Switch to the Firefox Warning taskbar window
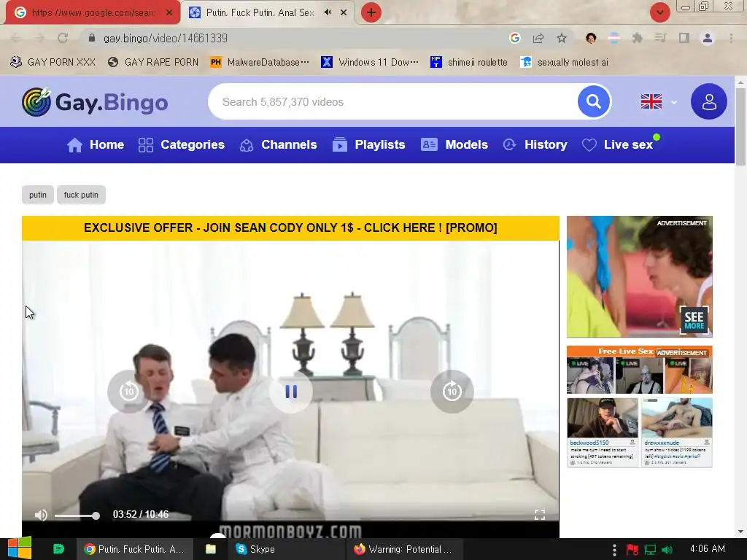This screenshot has height=560, width=747. pos(403,550)
